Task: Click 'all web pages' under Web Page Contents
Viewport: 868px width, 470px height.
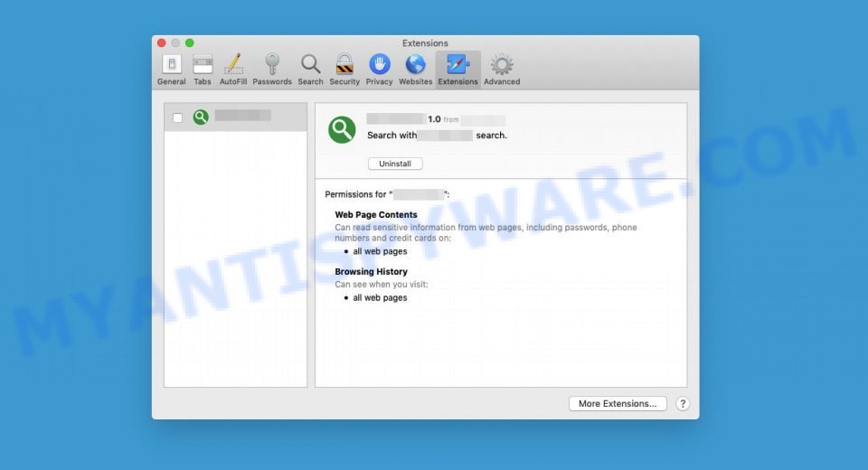Action: [x=380, y=251]
